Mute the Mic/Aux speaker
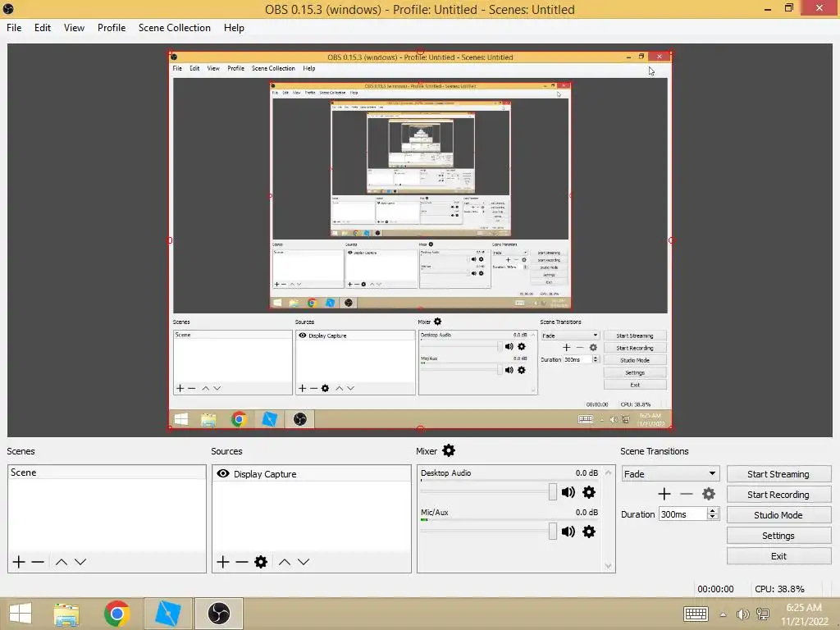 [568, 532]
